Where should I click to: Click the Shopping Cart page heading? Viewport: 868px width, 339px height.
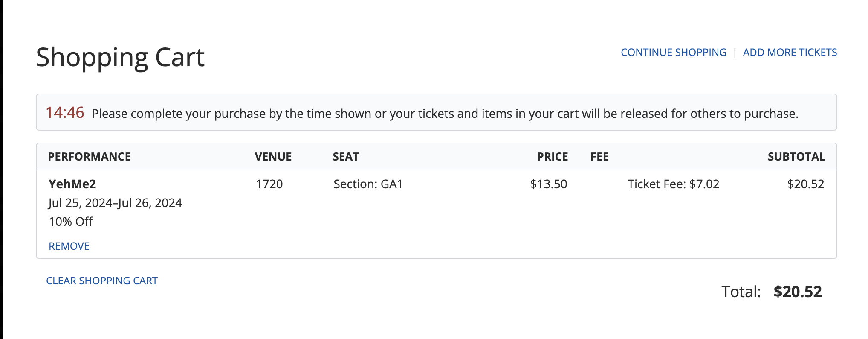click(x=120, y=57)
